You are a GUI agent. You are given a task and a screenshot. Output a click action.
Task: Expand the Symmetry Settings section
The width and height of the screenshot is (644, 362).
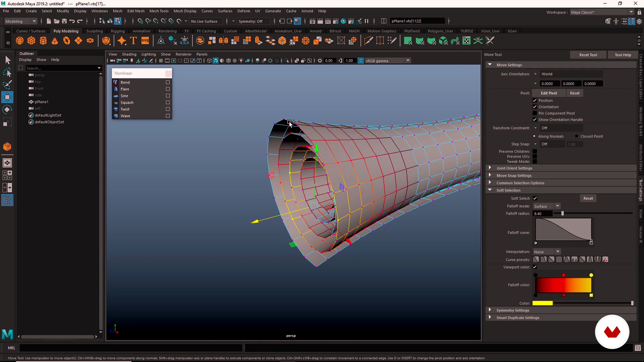(x=490, y=310)
